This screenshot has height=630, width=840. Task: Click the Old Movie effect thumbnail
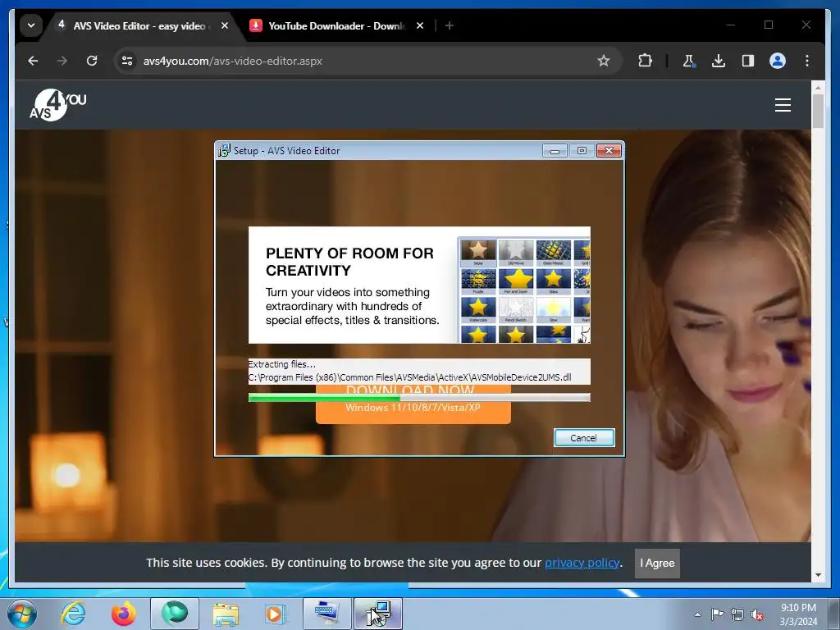coord(516,253)
